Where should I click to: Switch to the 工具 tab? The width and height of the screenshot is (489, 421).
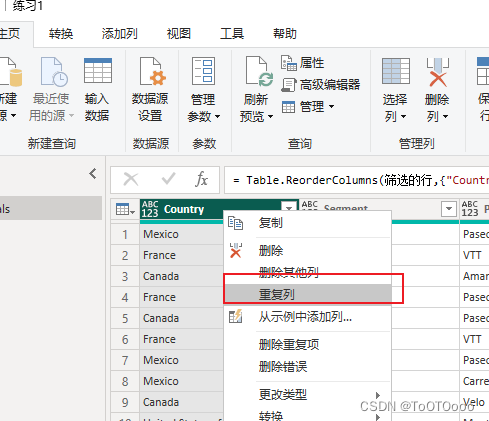[232, 34]
